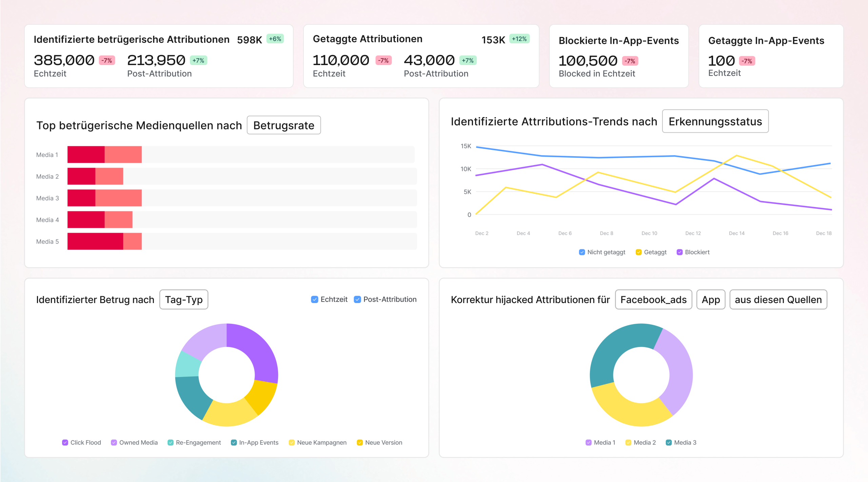The width and height of the screenshot is (868, 482).
Task: Disable Media 1 in the hijacked attributions legend
Action: coord(588,442)
